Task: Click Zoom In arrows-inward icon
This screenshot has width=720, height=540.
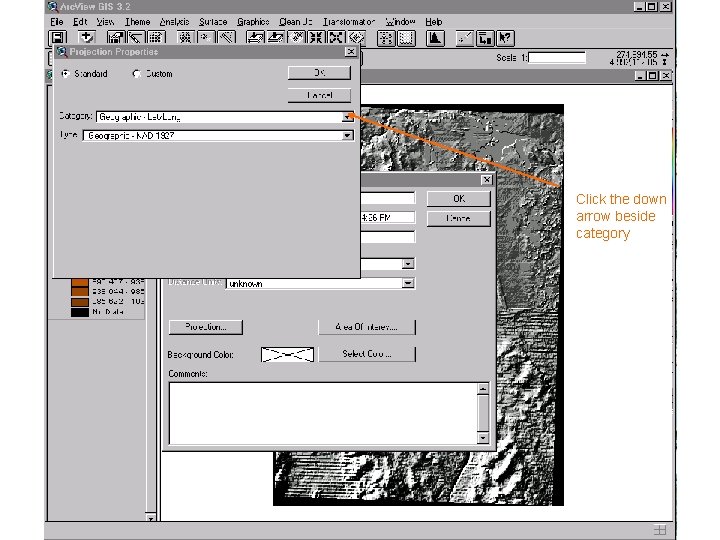Action: (316, 38)
